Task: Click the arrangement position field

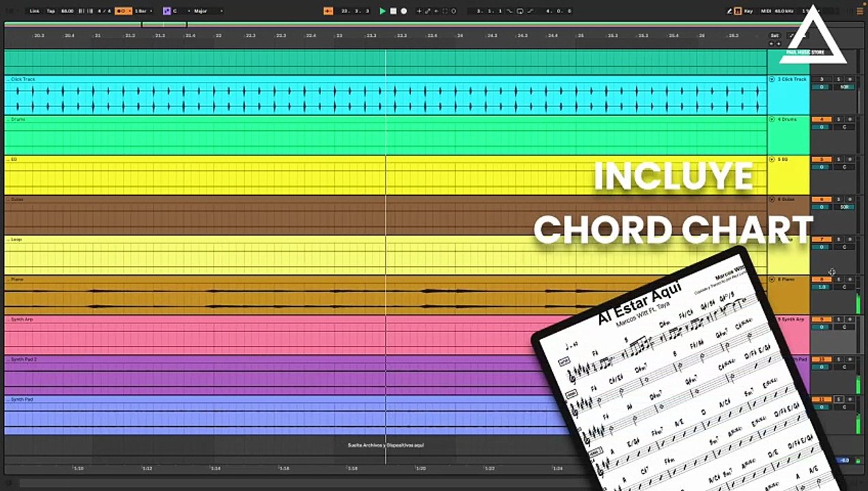Action: [x=356, y=11]
